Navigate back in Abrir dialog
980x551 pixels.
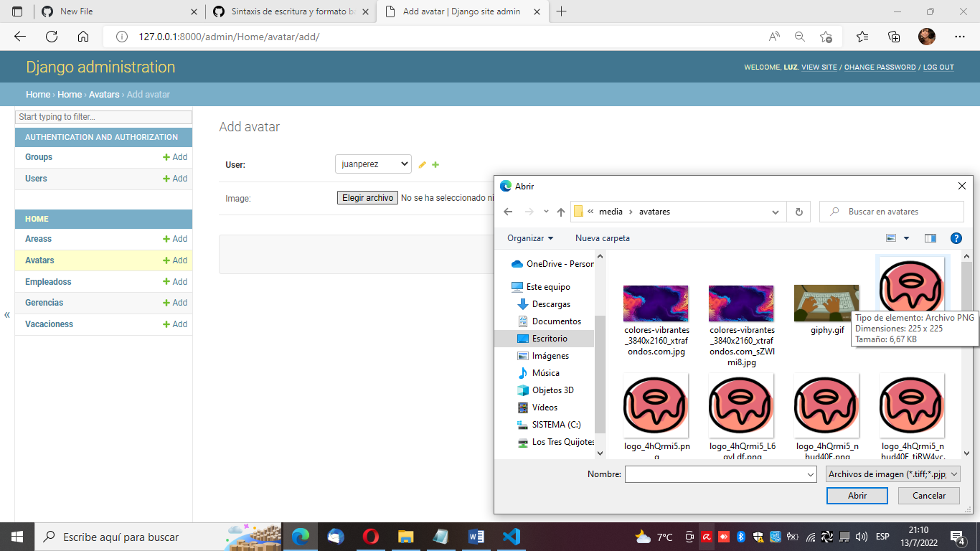pyautogui.click(x=508, y=212)
